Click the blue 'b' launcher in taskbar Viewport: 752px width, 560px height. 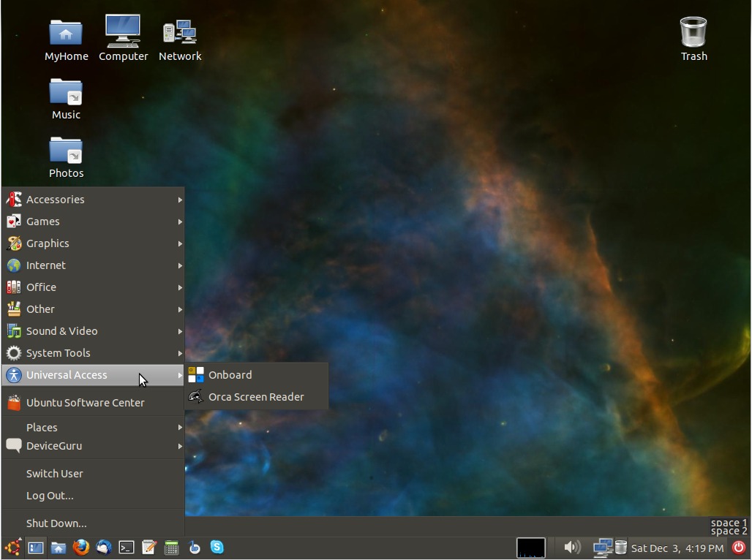point(195,547)
